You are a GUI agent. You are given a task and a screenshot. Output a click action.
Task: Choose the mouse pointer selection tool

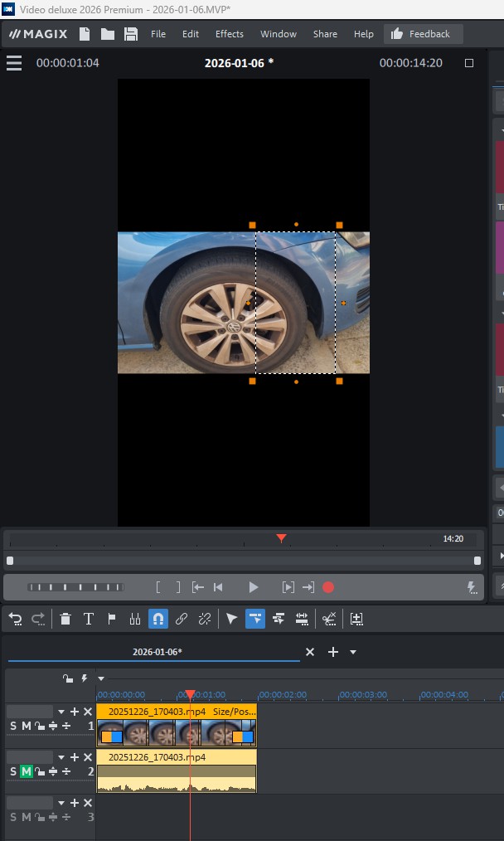[x=231, y=619]
